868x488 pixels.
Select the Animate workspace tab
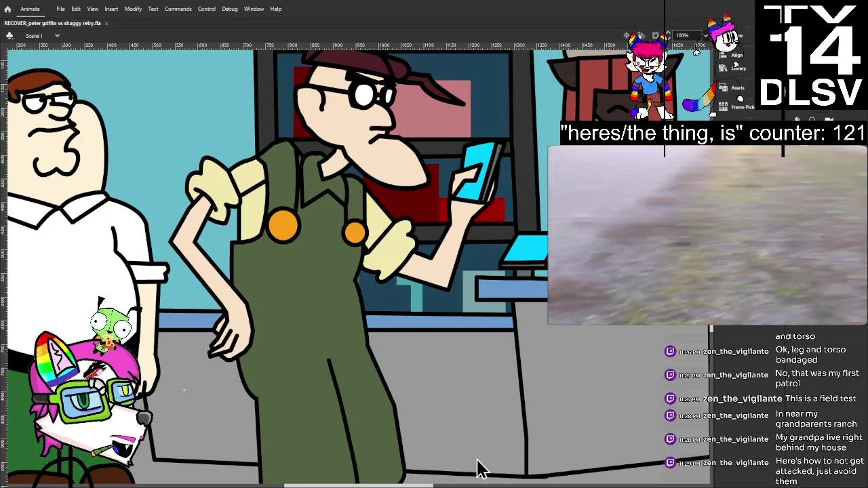(30, 9)
